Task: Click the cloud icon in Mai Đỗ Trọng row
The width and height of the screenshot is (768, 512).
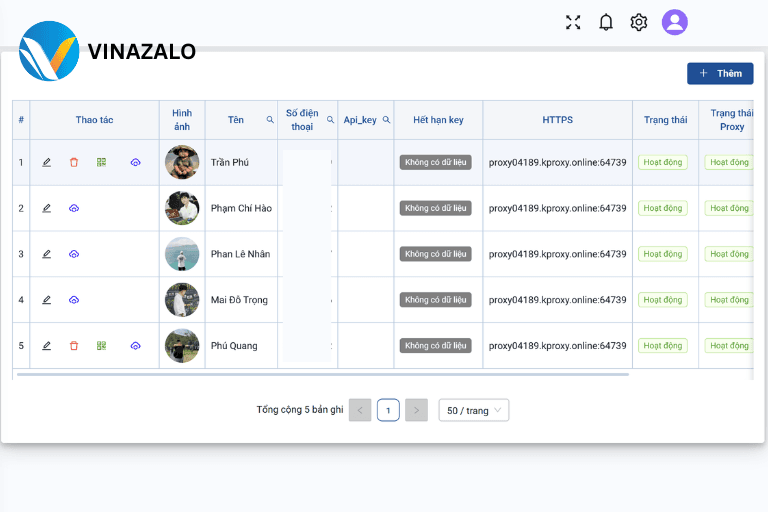Action: (x=74, y=300)
